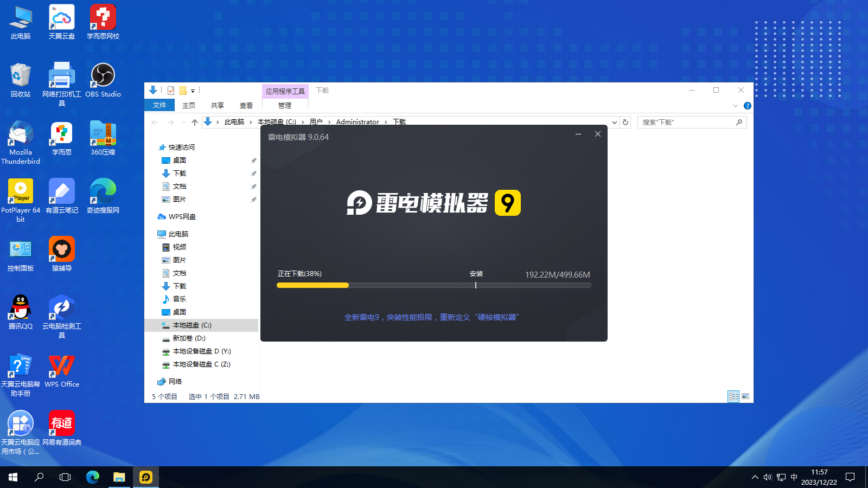Open recent locations dropdown arrow

tap(183, 123)
